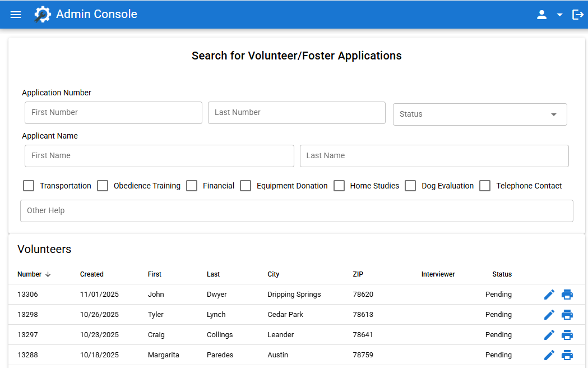Print Craig Collings's application
588x368 pixels.
coord(567,334)
